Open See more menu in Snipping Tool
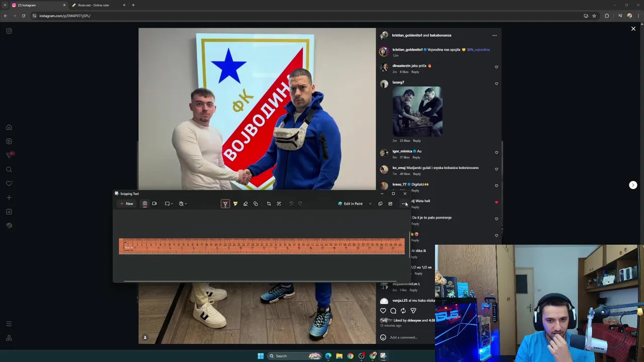The height and width of the screenshot is (362, 644). [x=403, y=204]
